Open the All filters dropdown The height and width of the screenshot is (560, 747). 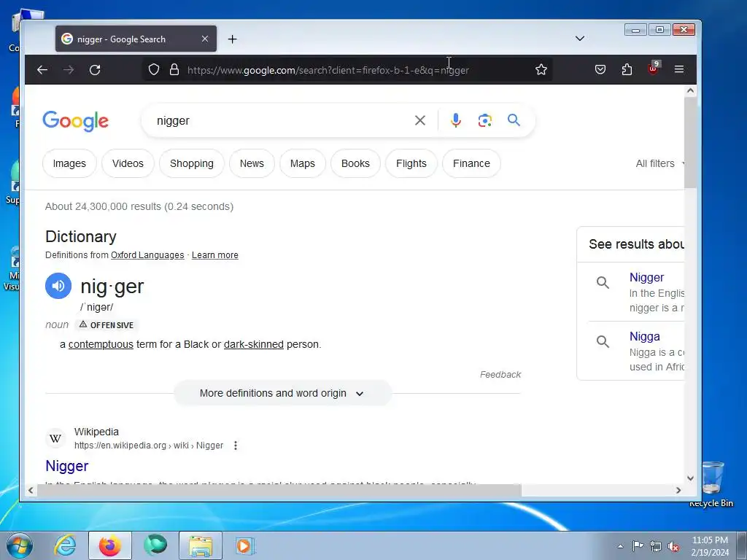click(659, 163)
